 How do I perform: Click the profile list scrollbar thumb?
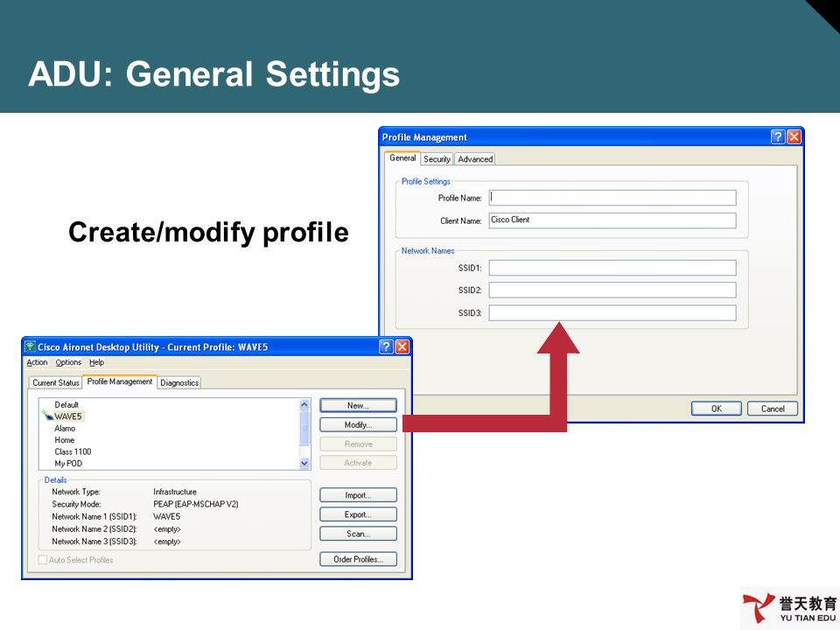point(304,428)
